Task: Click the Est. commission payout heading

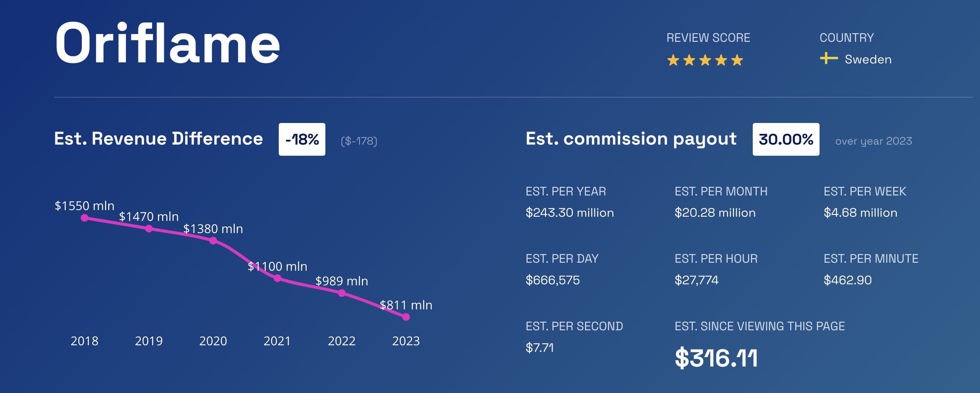Action: (631, 139)
